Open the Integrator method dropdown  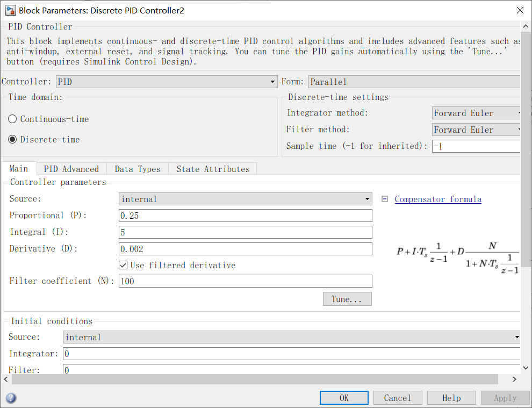tap(477, 113)
